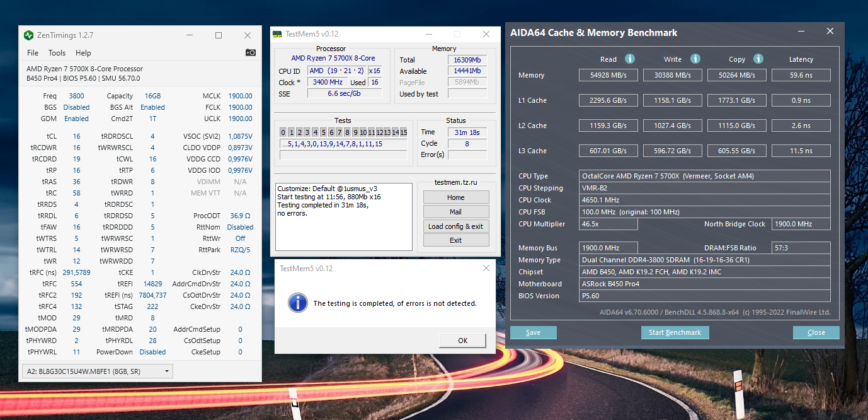Click the Save button in AIDA64
Viewport: 868px width, 420px height.
click(533, 332)
